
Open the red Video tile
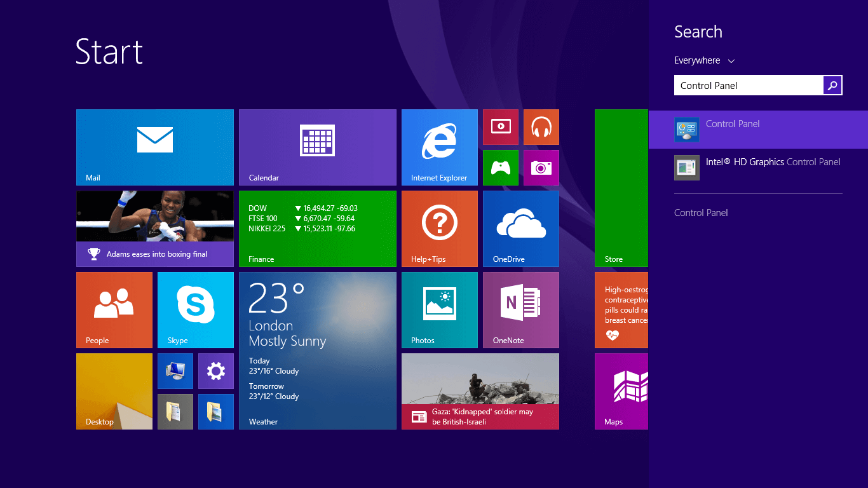[501, 127]
